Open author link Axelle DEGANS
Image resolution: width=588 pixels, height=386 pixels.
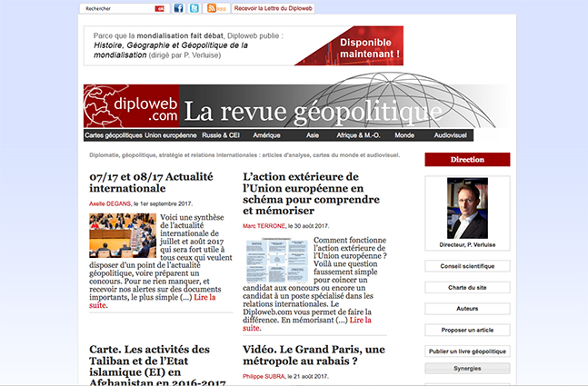[110, 203]
